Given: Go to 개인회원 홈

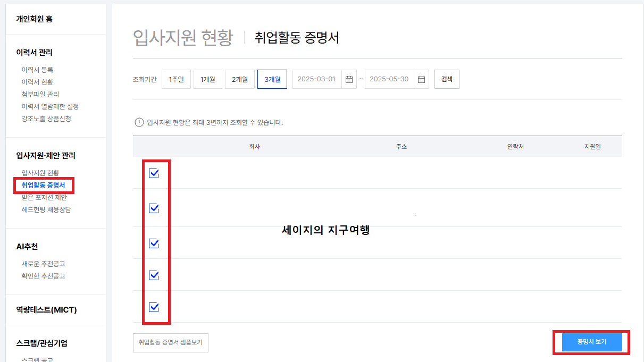Looking at the screenshot, I should point(34,19).
